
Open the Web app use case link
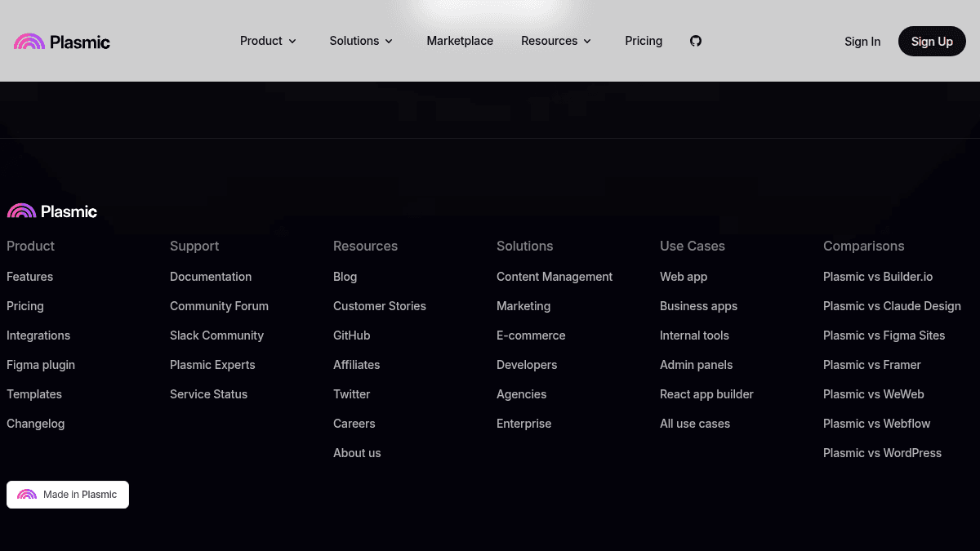pos(684,277)
